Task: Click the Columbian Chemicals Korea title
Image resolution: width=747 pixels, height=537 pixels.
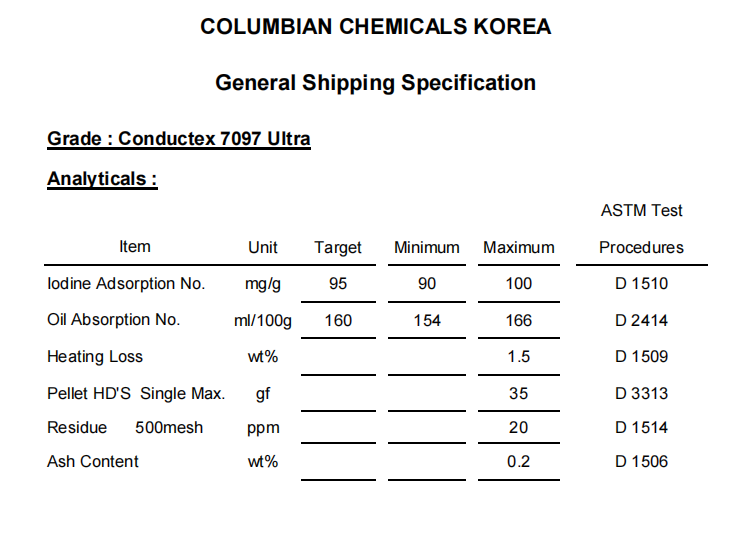Action: tap(375, 27)
